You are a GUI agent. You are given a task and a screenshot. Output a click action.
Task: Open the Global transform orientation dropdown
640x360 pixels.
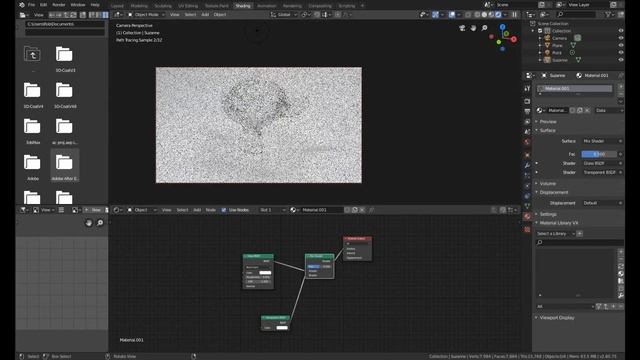click(x=284, y=15)
